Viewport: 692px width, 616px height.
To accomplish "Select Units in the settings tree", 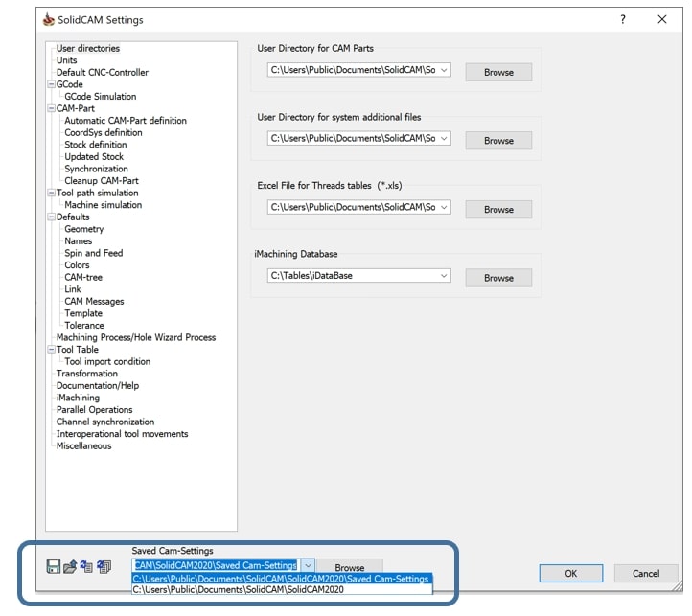I will 67,60.
